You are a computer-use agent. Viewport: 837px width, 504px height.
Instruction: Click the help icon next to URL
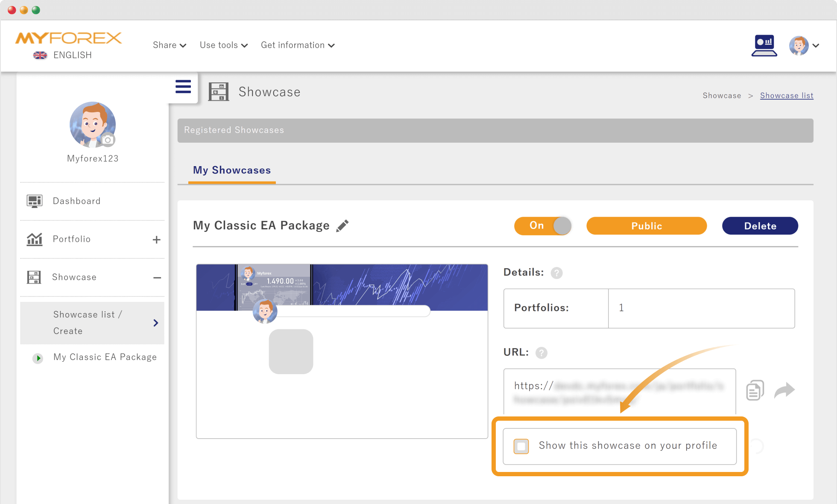(x=541, y=353)
